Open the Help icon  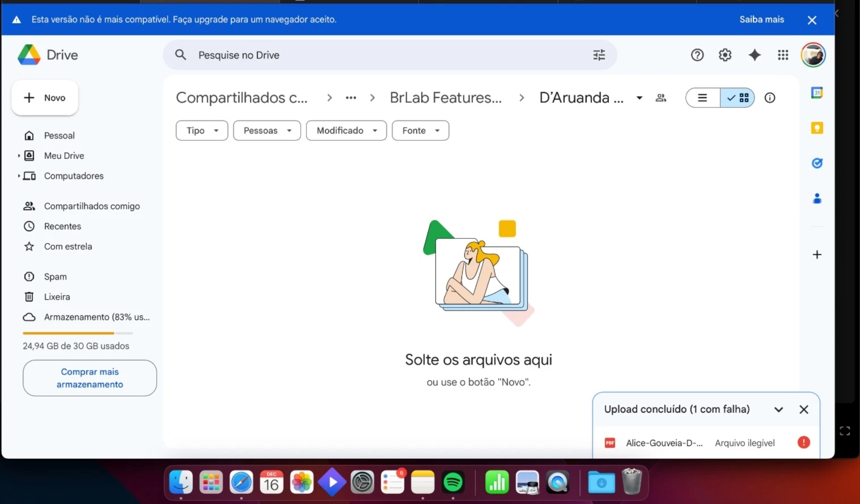[697, 54]
